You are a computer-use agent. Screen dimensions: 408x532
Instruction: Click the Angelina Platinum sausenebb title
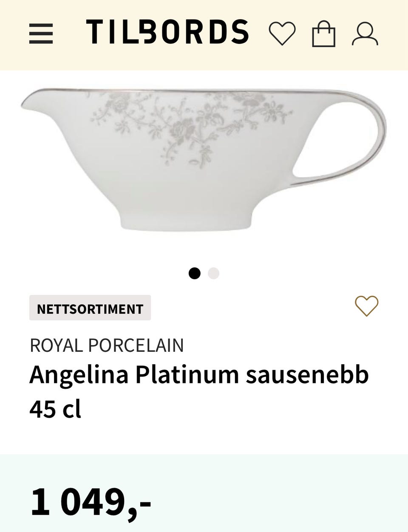tap(199, 375)
